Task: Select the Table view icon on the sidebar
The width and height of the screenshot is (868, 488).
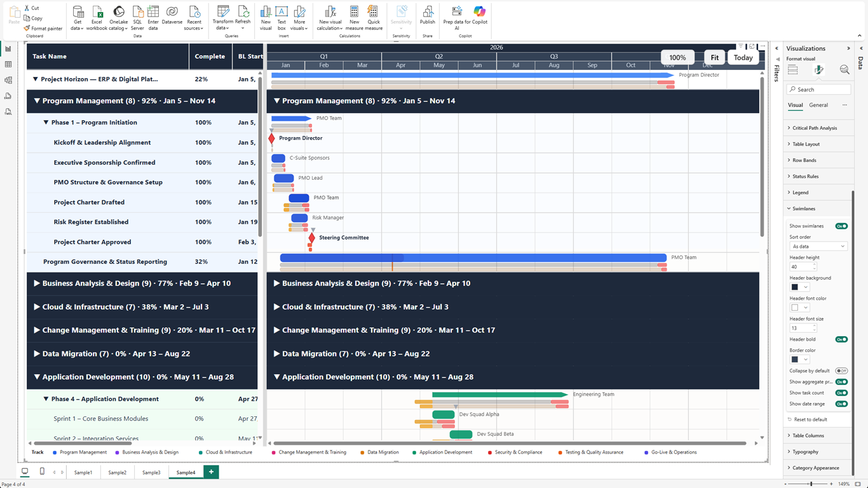Action: point(8,63)
